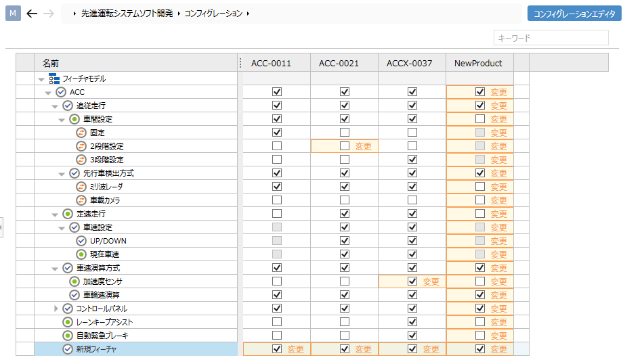623x364 pixels.
Task: Collapse the 定速走行 node
Action: (55, 214)
